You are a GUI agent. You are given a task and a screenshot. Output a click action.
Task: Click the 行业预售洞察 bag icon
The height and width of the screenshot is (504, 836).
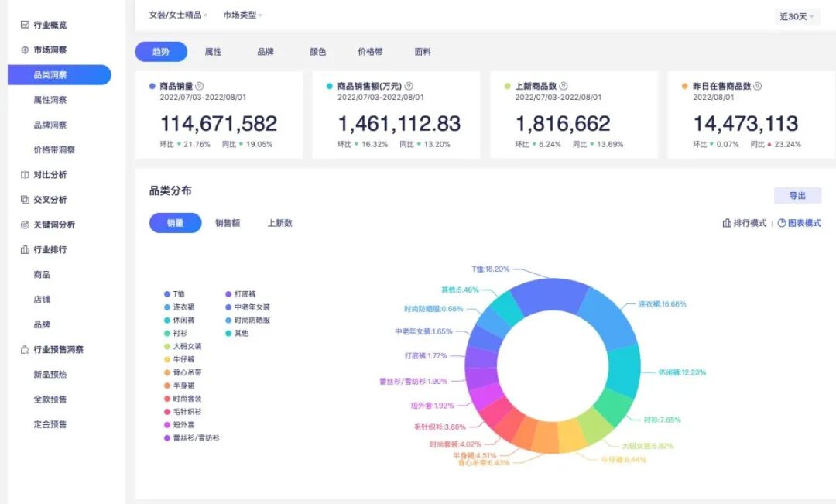(x=25, y=349)
